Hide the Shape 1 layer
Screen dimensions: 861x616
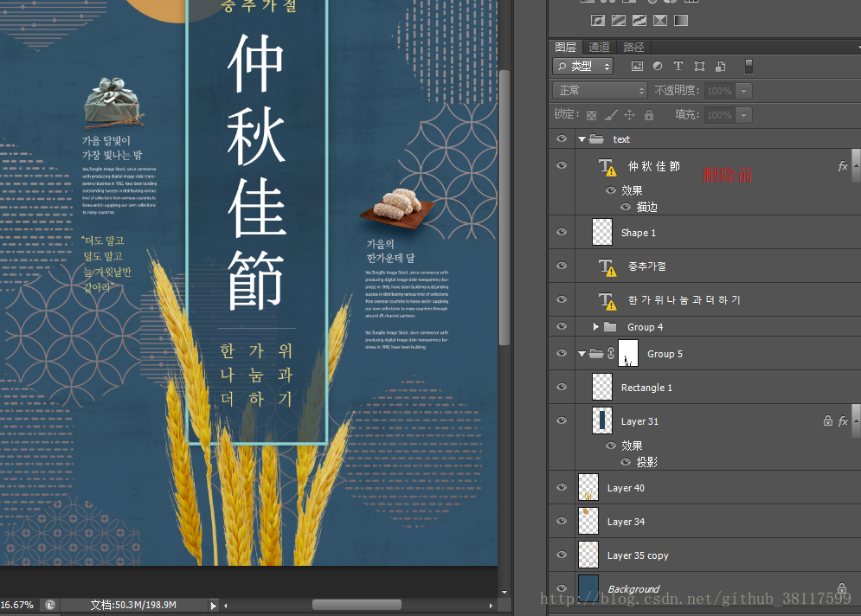(x=562, y=232)
